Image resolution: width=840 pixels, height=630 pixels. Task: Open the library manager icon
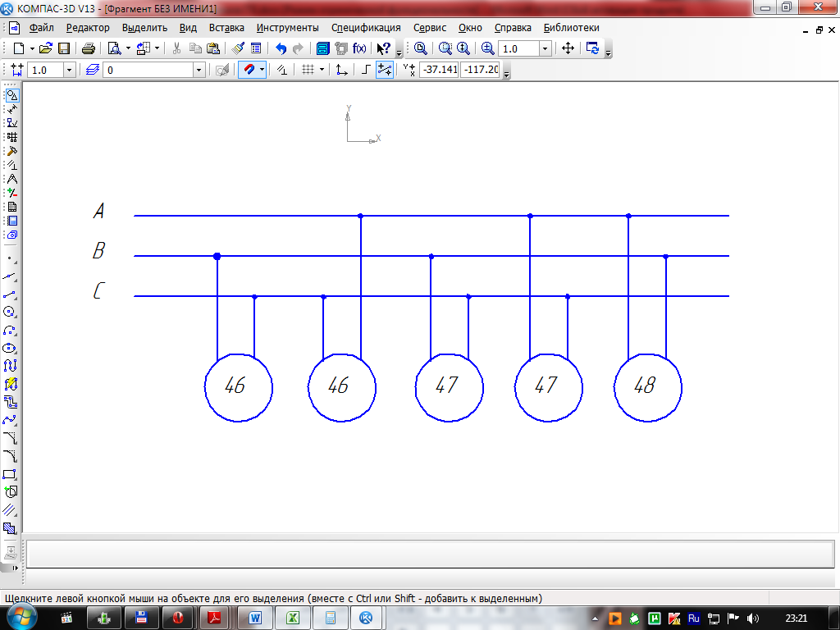pos(322,48)
